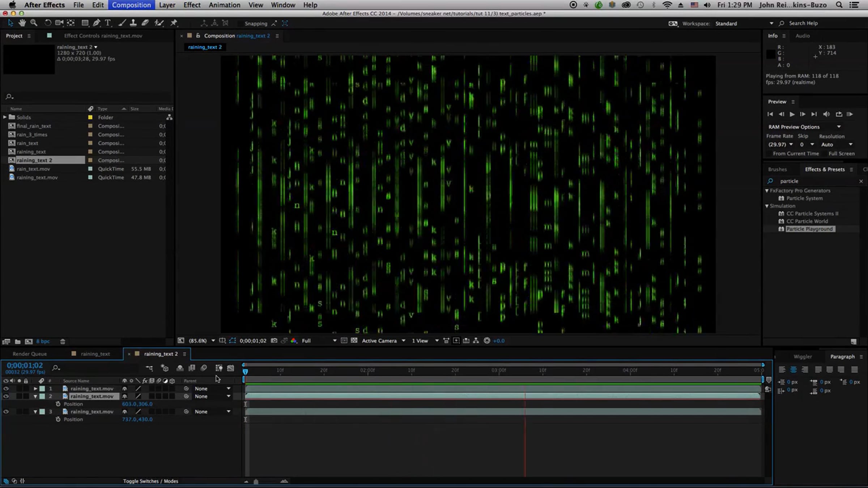
Task: Pick the Hand tool
Action: [x=22, y=23]
